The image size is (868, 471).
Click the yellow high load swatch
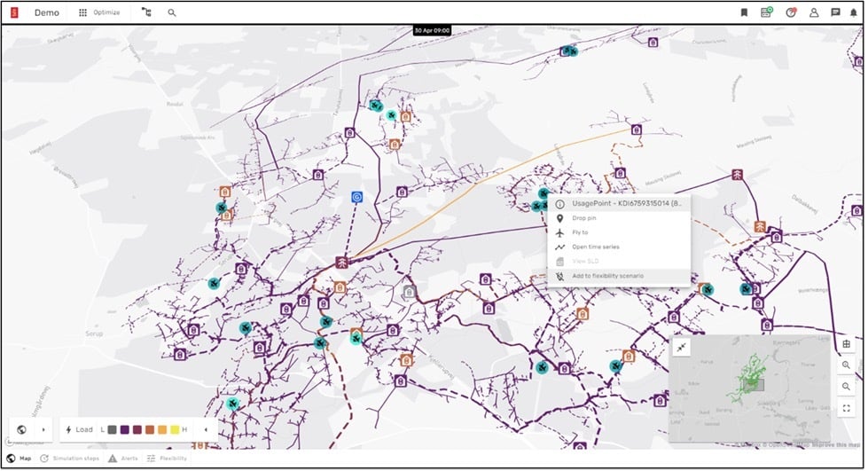(x=175, y=429)
